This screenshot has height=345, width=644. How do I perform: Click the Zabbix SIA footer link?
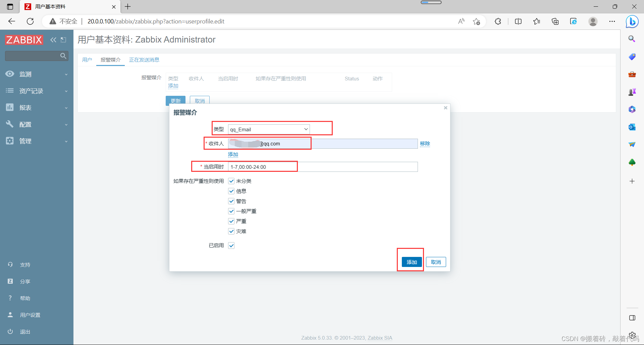pos(380,338)
